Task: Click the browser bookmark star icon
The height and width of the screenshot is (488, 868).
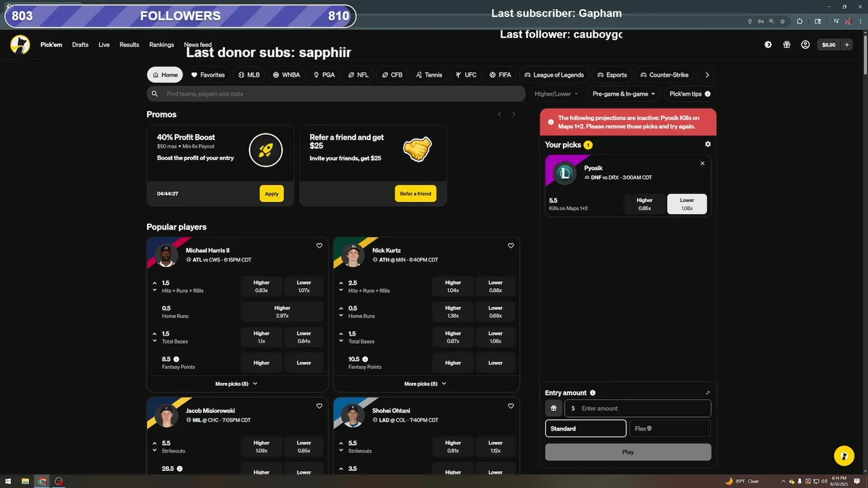Action: tap(783, 21)
